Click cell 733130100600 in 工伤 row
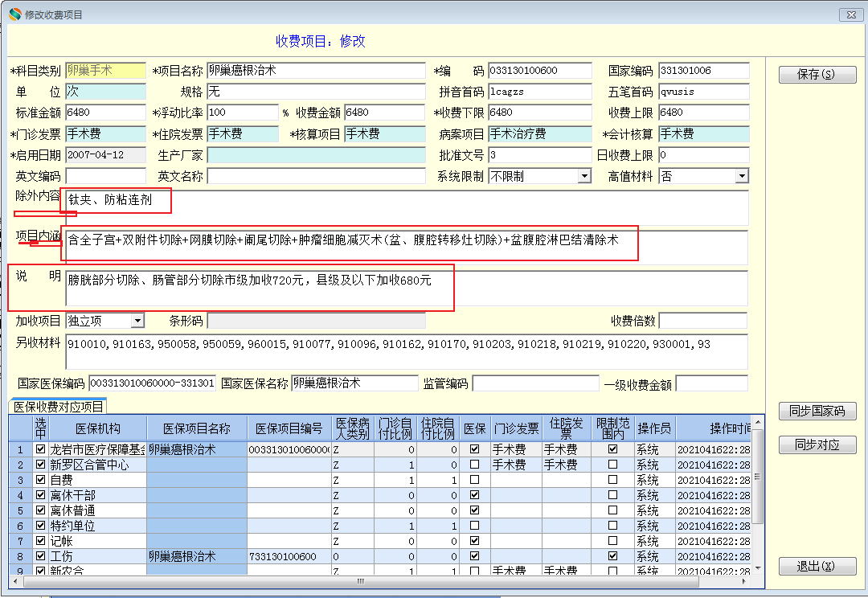This screenshot has height=598, width=868. [289, 556]
